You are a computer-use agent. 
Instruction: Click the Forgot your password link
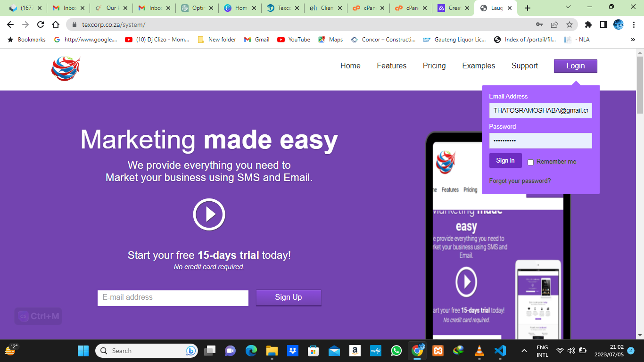coord(520,181)
